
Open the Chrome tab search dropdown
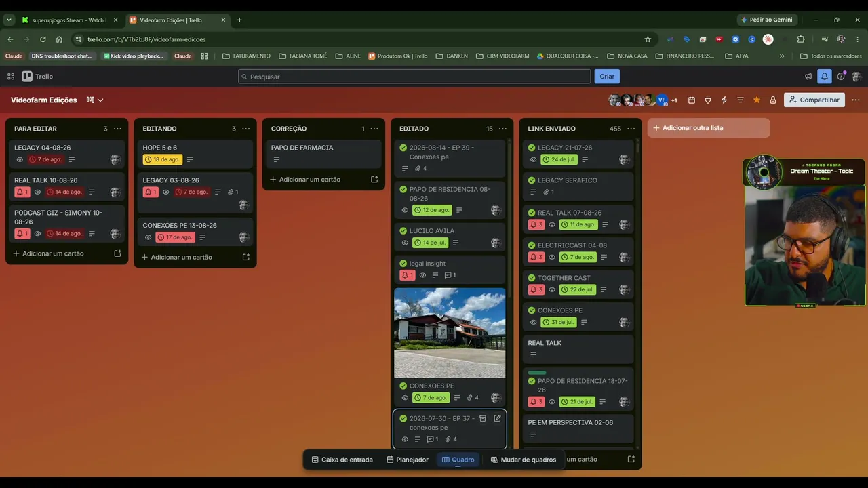click(9, 20)
